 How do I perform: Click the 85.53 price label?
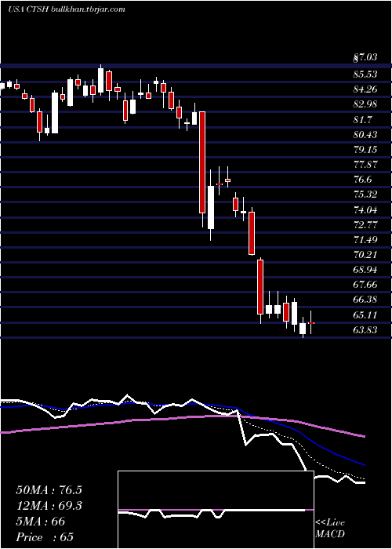tap(365, 75)
